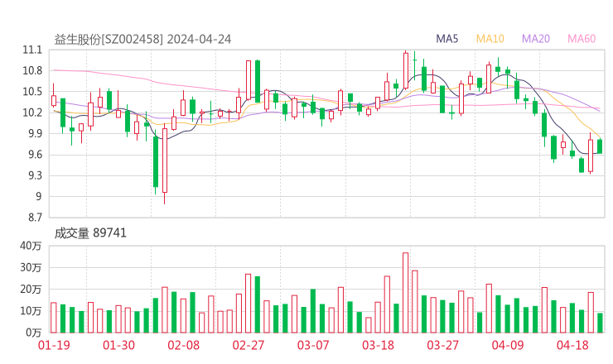Click the 02-27 date axis label
The image size is (613, 364).
click(x=249, y=345)
